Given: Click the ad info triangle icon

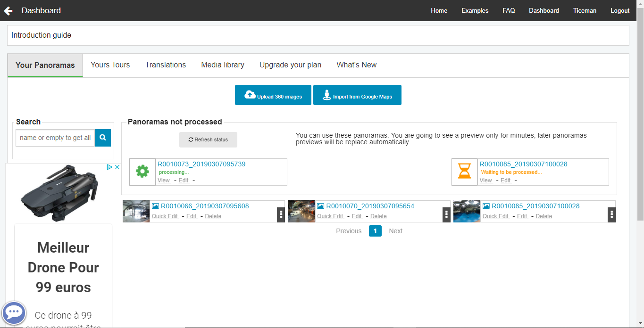Looking at the screenshot, I should [109, 167].
